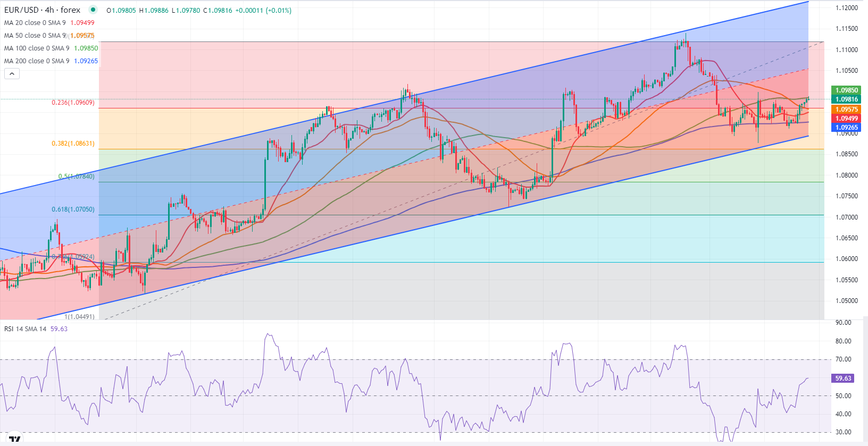Image resolution: width=868 pixels, height=446 pixels.
Task: Click the open value O1.09805
Action: click(x=121, y=10)
